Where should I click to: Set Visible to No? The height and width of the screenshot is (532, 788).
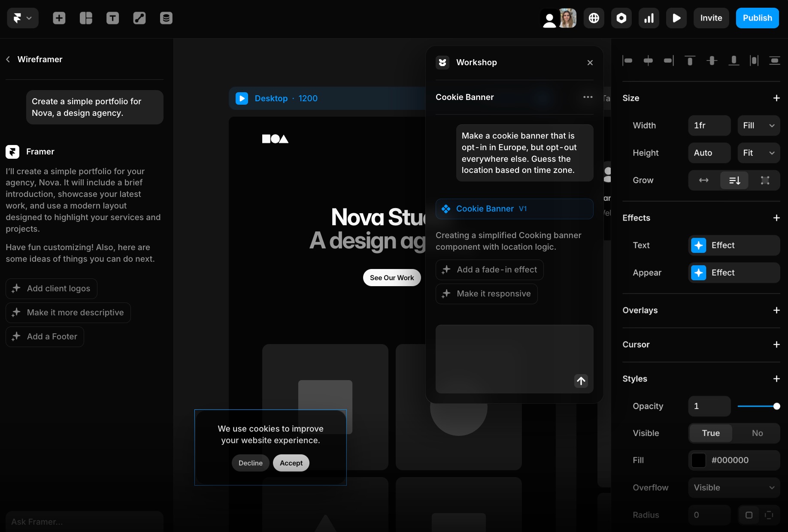tap(757, 433)
